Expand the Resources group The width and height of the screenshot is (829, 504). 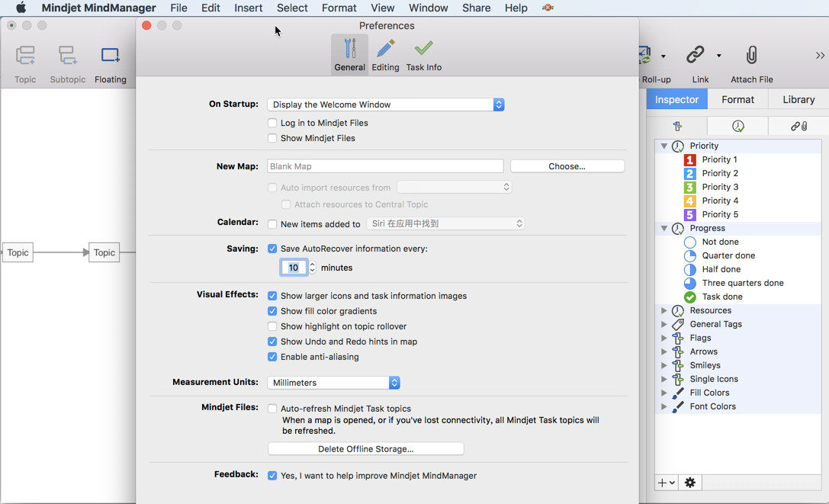point(664,310)
